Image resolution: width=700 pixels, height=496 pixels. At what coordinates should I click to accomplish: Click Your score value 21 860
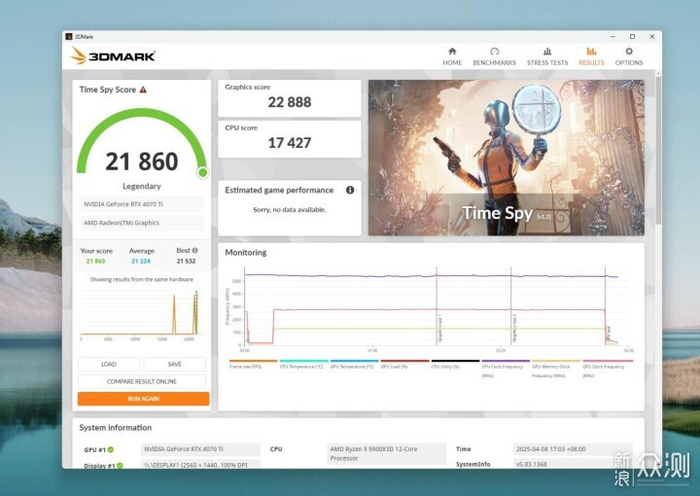(x=96, y=261)
